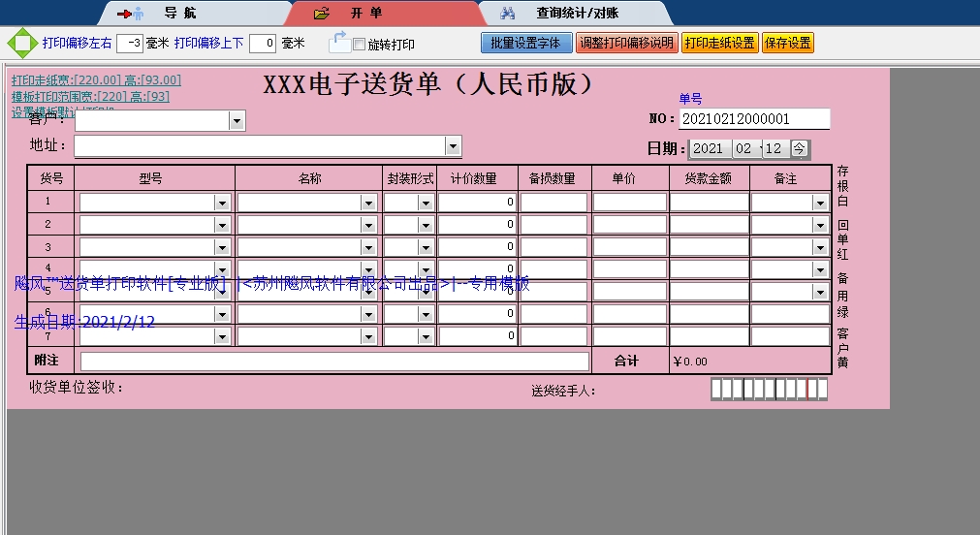The width and height of the screenshot is (980, 535).
Task: Click the 批量设置字体 button
Action: (x=525, y=44)
